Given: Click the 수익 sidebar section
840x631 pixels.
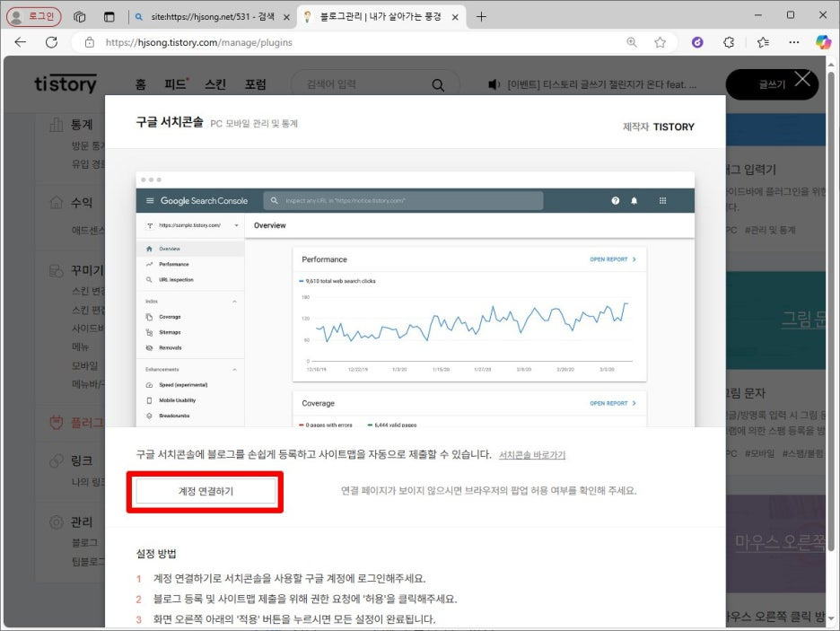Looking at the screenshot, I should click(x=82, y=203).
